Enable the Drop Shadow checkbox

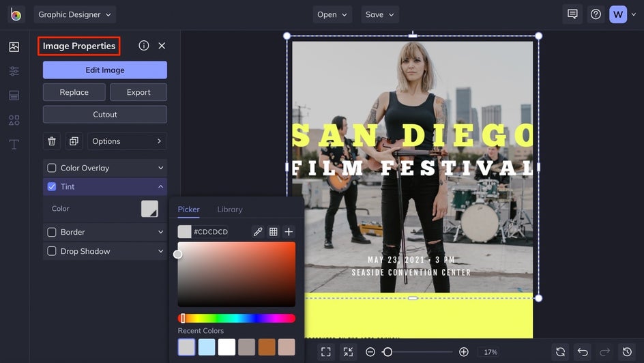point(52,251)
